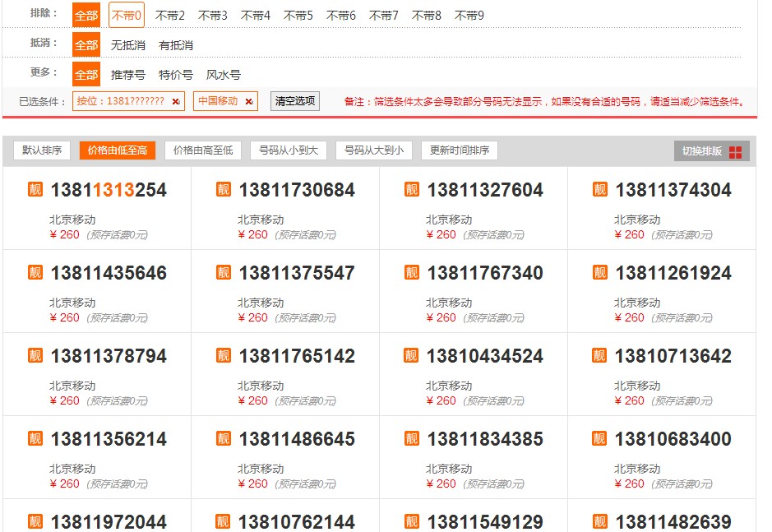772x532 pixels.
Task: Click ¥ 260 price under 13811767340
Action: click(x=441, y=317)
